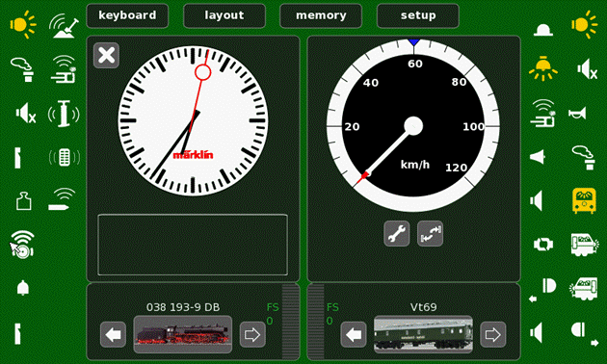Select previous locomotive for the 038 193-9 DB controller
Screen dimensions: 607x364
pos(113,334)
